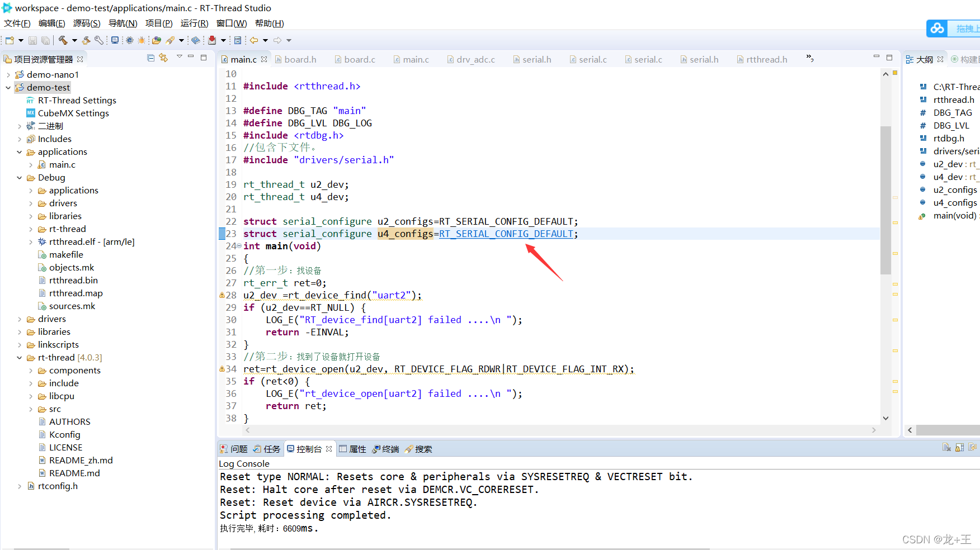The image size is (980, 550).
Task: Collapse the demo-test project
Action: point(8,88)
